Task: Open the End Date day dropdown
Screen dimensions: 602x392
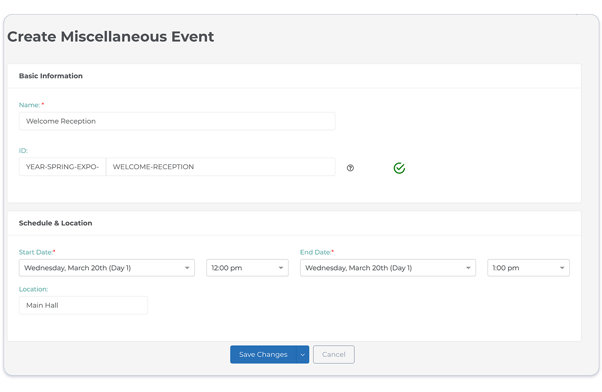Action: click(x=388, y=268)
